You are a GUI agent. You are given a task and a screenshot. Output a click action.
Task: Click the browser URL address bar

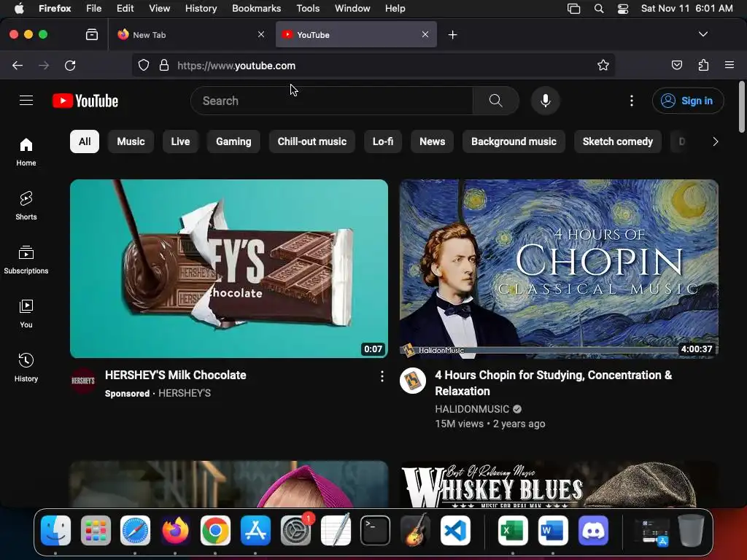tap(373, 65)
